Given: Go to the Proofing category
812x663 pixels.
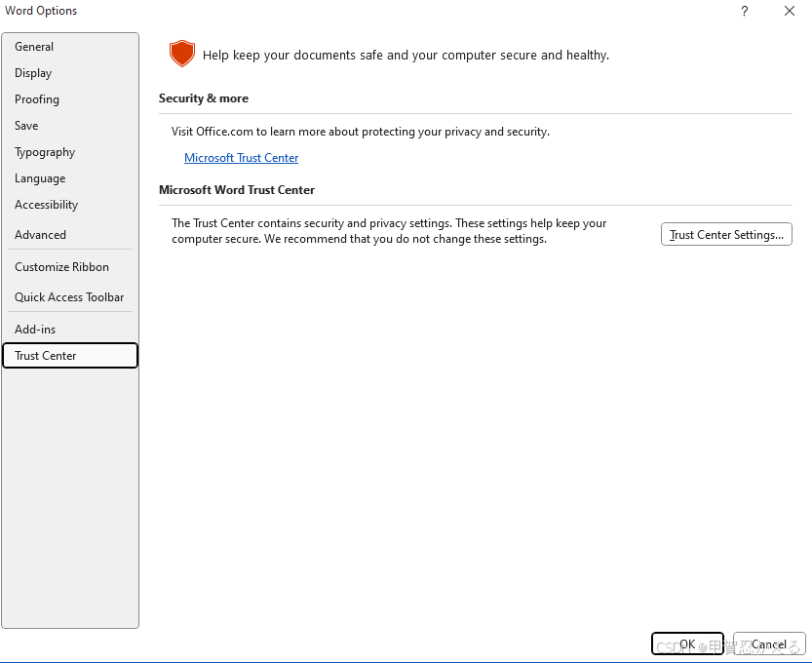Looking at the screenshot, I should (x=70, y=99).
